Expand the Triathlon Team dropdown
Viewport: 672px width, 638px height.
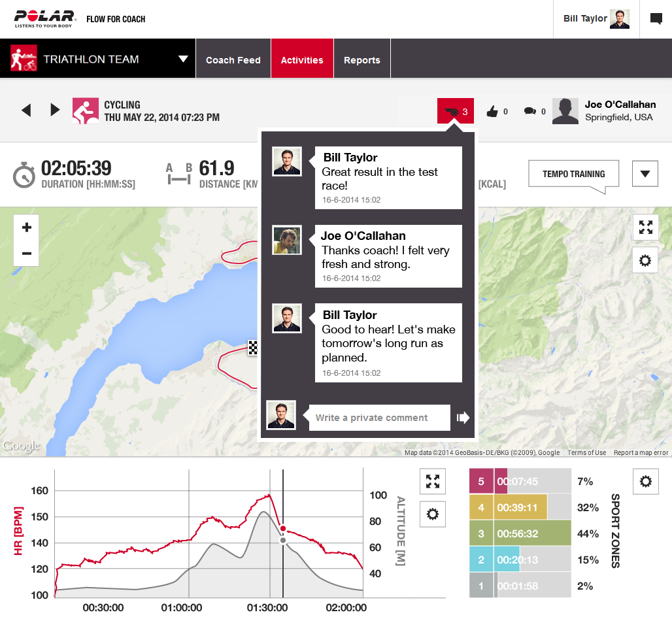coord(183,59)
